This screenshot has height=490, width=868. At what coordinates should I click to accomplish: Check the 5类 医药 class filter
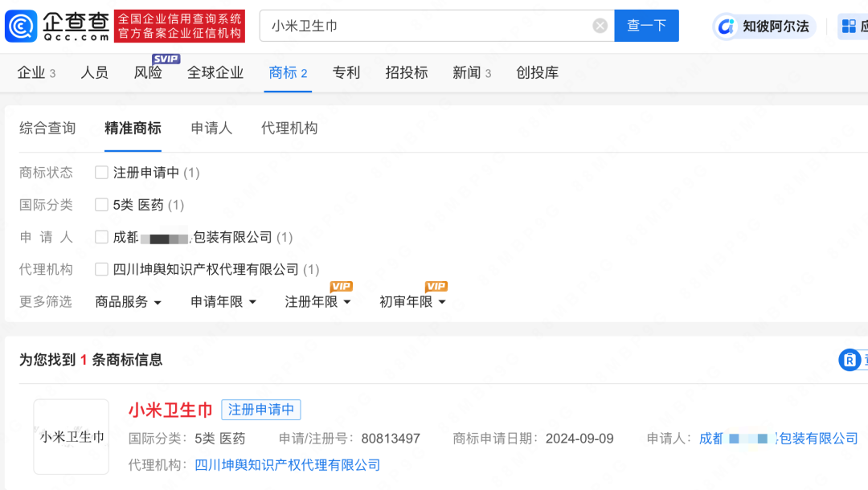pos(101,205)
